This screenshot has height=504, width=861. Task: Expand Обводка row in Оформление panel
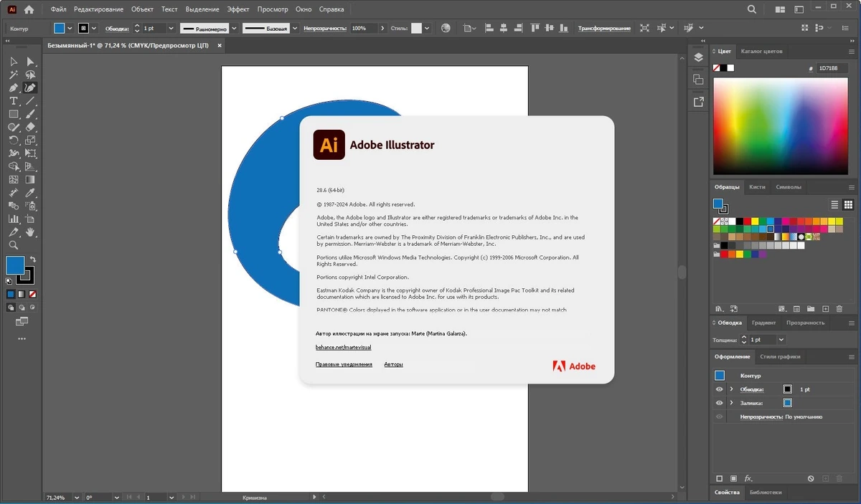[731, 389]
